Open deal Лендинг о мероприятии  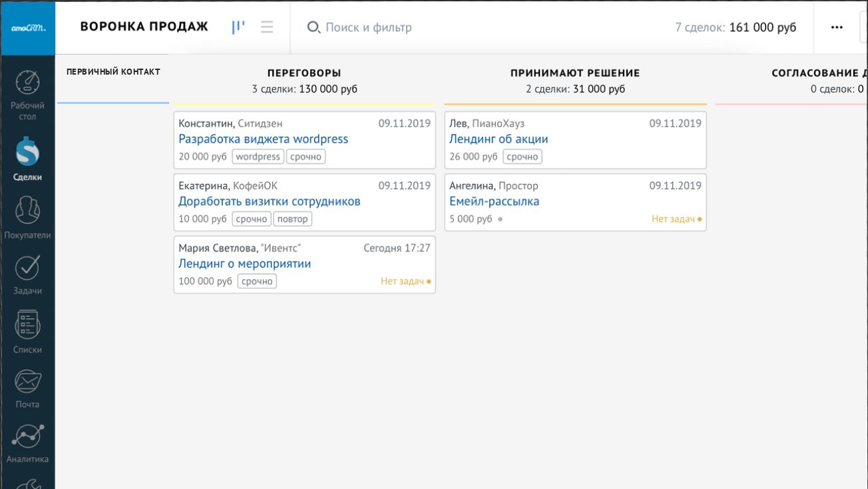245,264
